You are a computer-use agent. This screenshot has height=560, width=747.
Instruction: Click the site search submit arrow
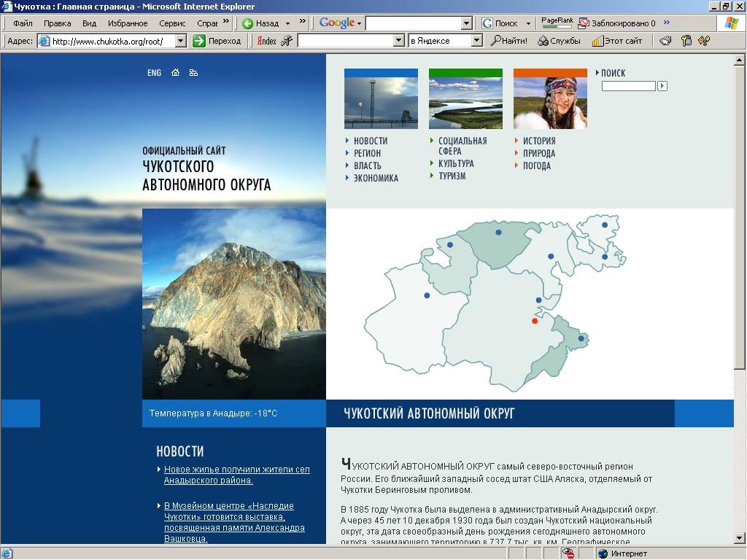coord(662,86)
